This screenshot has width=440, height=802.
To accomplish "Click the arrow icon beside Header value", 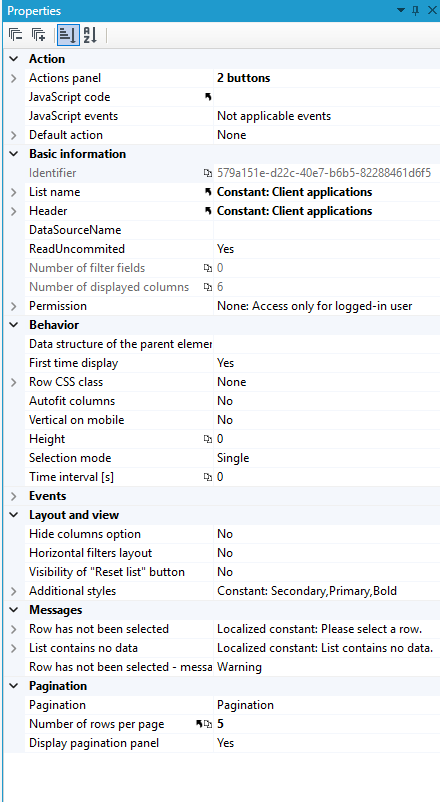I will point(208,211).
